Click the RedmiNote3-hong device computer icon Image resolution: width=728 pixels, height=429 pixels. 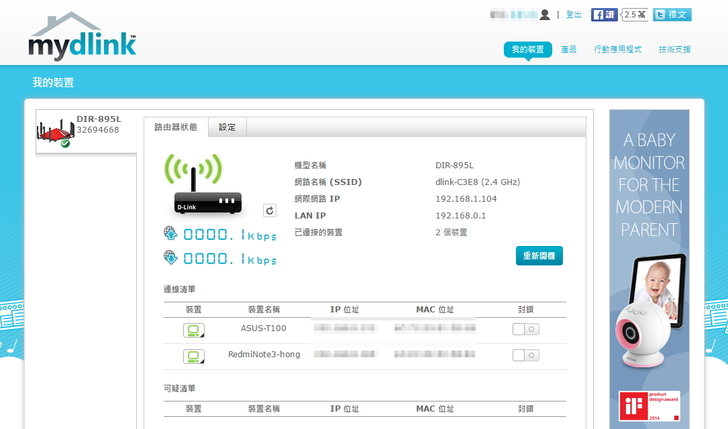[x=194, y=355]
